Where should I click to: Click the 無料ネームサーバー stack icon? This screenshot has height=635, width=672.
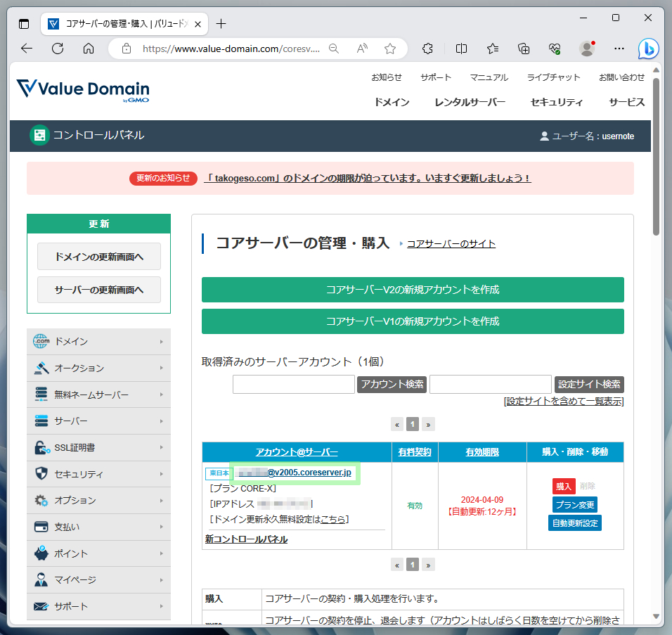click(41, 394)
